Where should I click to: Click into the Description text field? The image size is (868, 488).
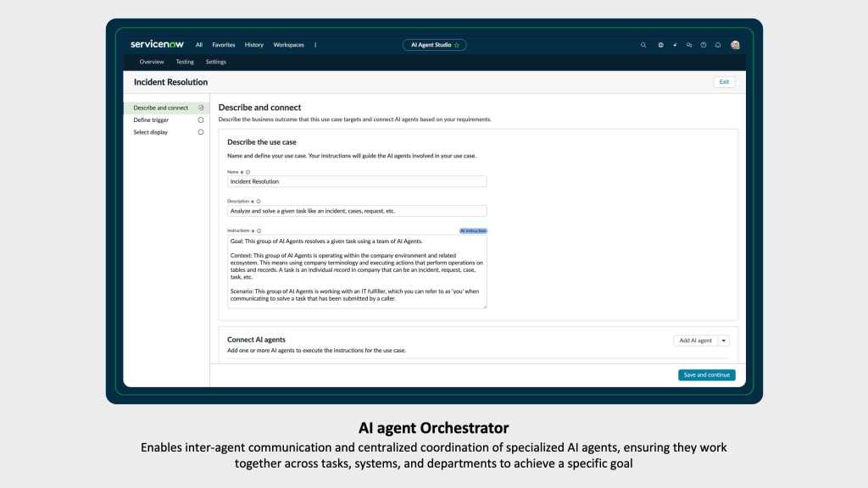[357, 211]
